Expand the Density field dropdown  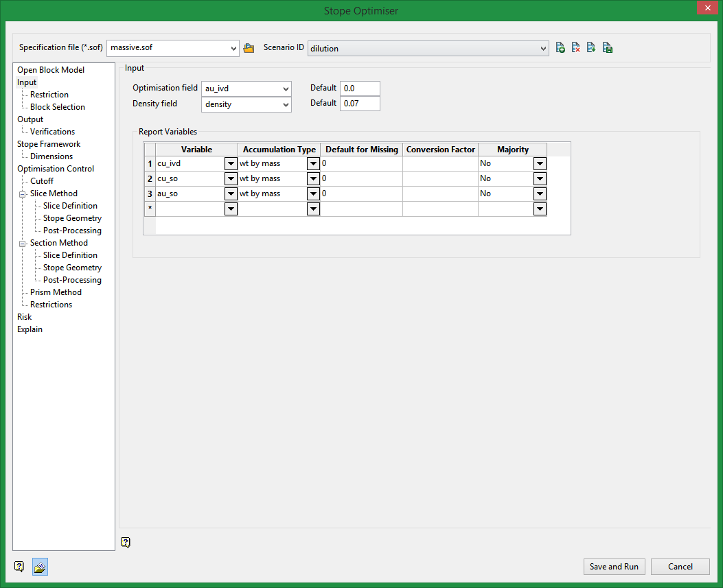point(286,104)
